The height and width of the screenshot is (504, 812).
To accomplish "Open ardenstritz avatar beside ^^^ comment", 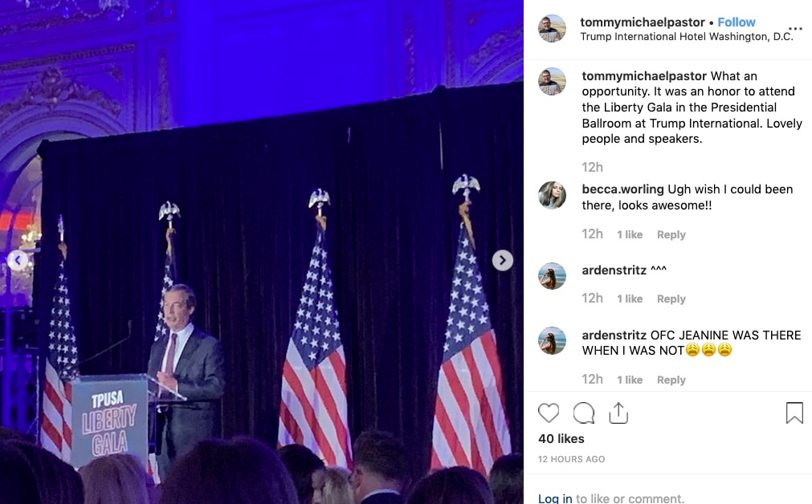I will tap(552, 276).
